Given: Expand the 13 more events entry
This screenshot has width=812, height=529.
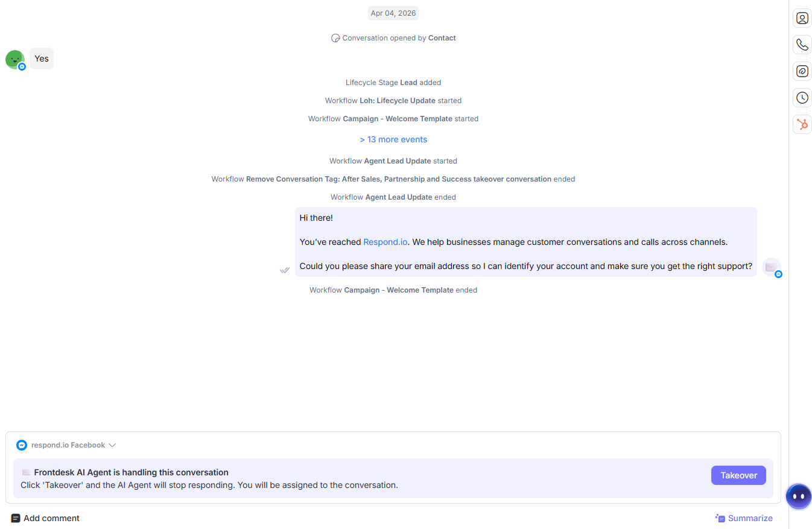Looking at the screenshot, I should click(x=393, y=139).
